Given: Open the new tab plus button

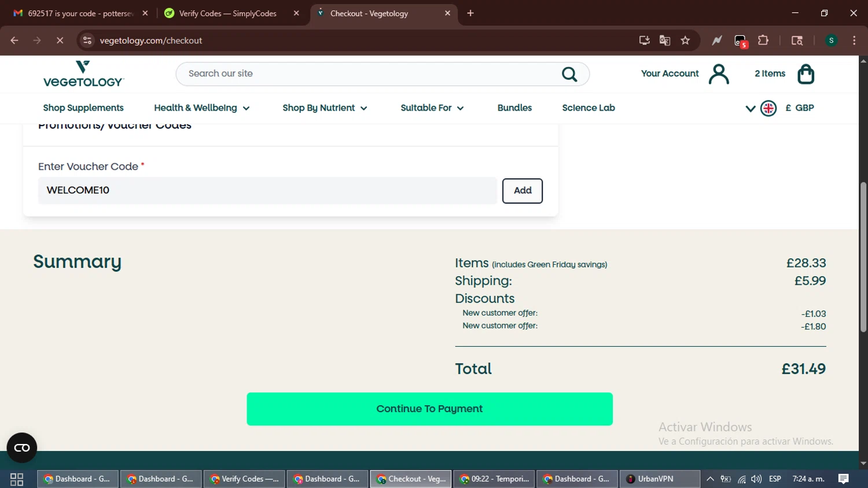Looking at the screenshot, I should point(470,13).
